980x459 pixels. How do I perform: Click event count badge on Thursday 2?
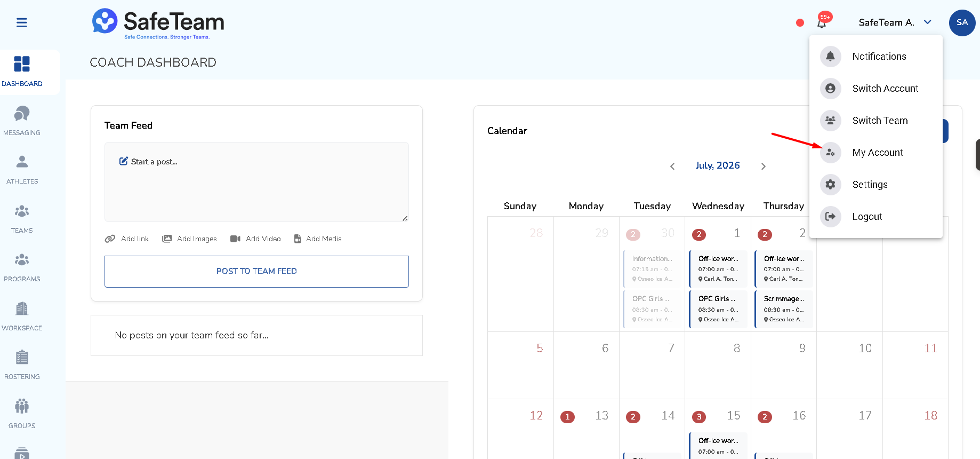click(765, 234)
